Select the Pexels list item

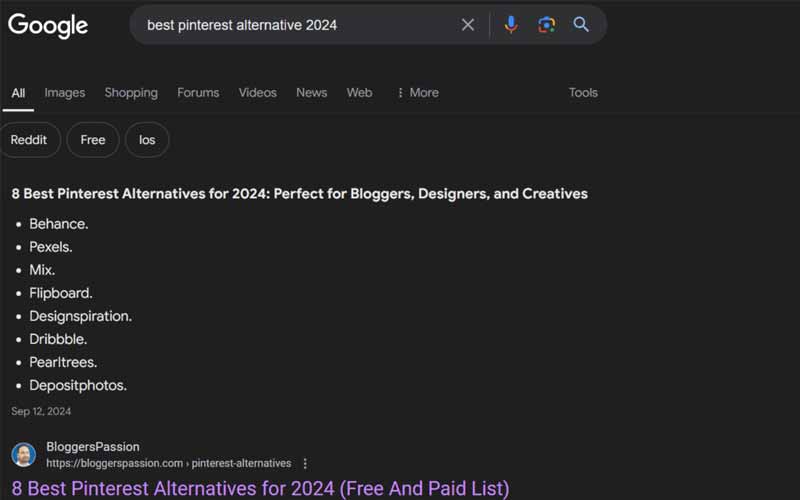coord(51,247)
